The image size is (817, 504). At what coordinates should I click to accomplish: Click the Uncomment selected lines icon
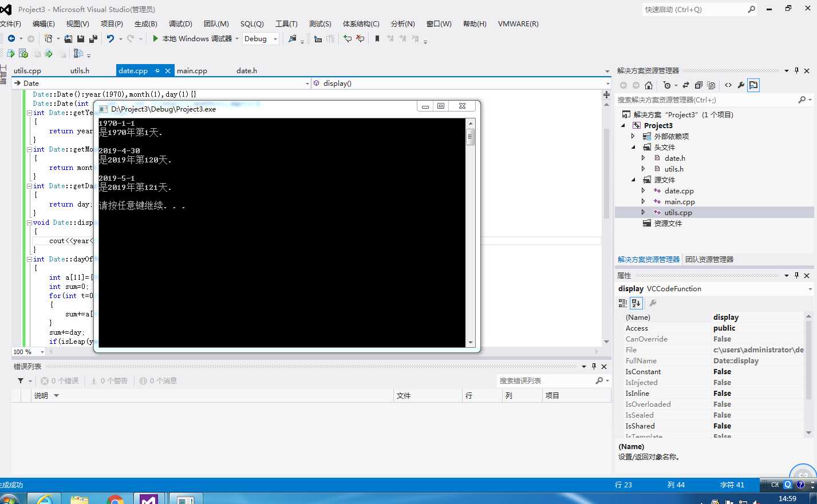[360, 38]
